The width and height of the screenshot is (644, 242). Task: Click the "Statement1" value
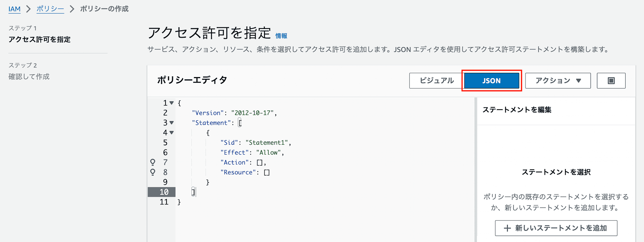[x=267, y=143]
